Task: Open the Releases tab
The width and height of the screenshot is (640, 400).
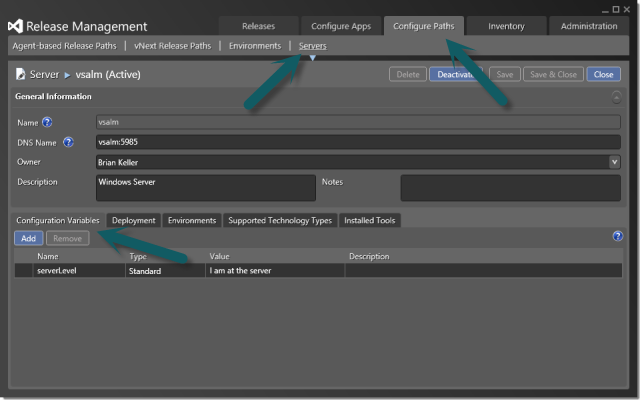Action: coord(258,26)
